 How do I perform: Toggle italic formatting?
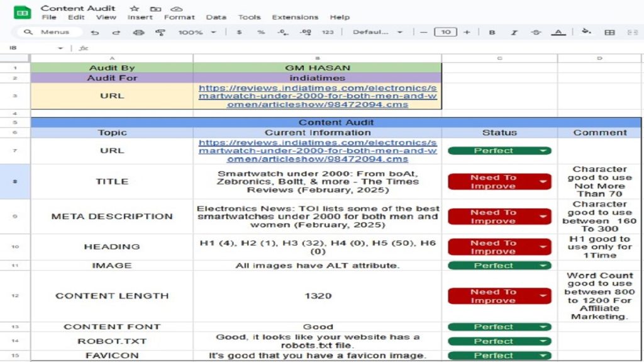pos(514,32)
